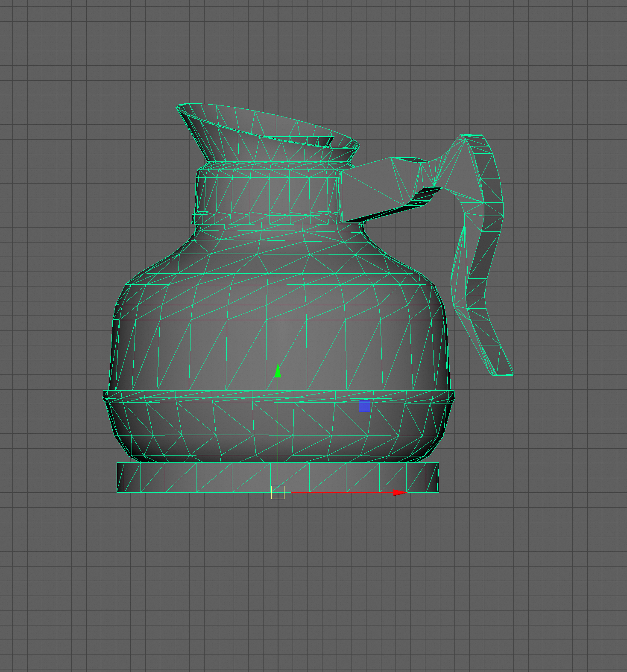Select the flat disc base under the jug
Image resolution: width=627 pixels, height=672 pixels.
[278, 477]
